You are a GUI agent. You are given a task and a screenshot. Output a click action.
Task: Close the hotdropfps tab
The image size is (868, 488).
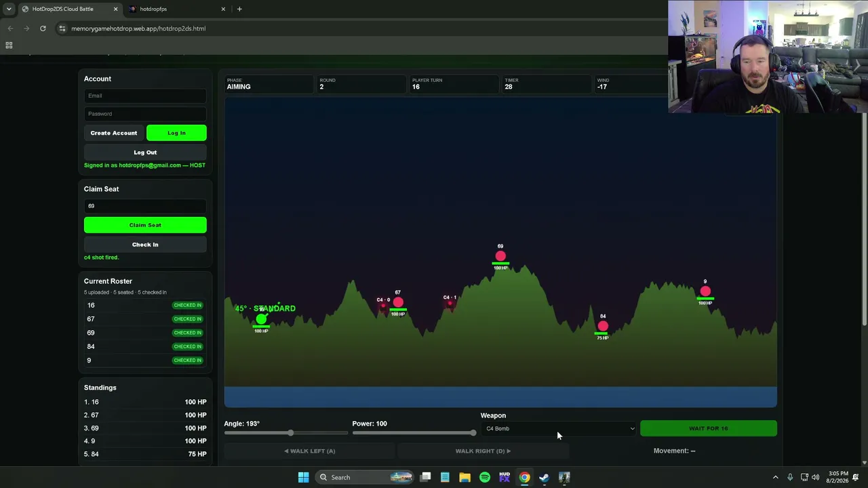click(223, 9)
